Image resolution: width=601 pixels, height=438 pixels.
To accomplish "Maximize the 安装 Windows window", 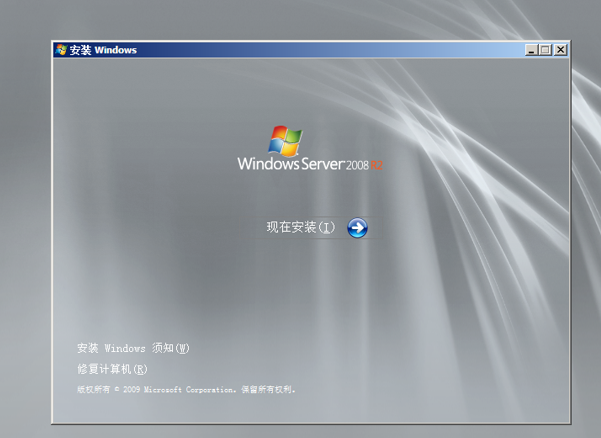I will coord(545,50).
